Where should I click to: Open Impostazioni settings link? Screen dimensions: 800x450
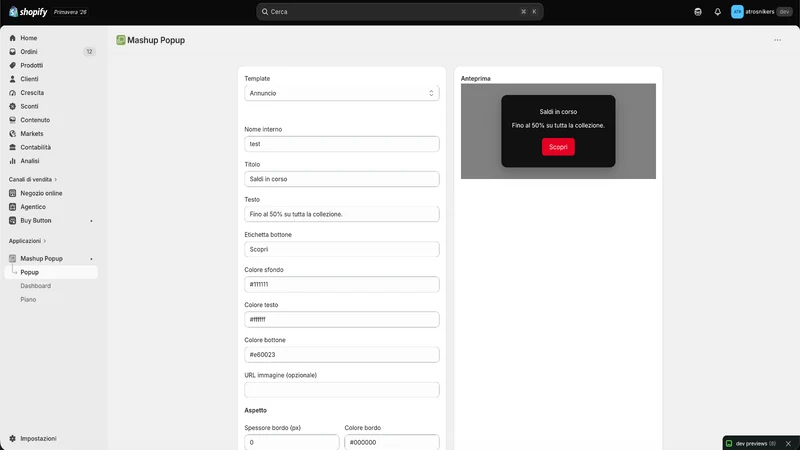[38, 438]
